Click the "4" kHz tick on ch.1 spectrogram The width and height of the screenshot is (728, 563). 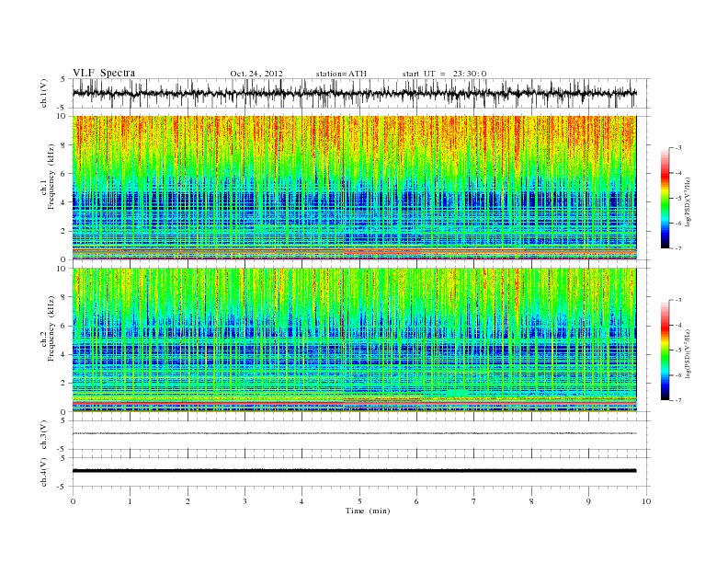tap(64, 202)
